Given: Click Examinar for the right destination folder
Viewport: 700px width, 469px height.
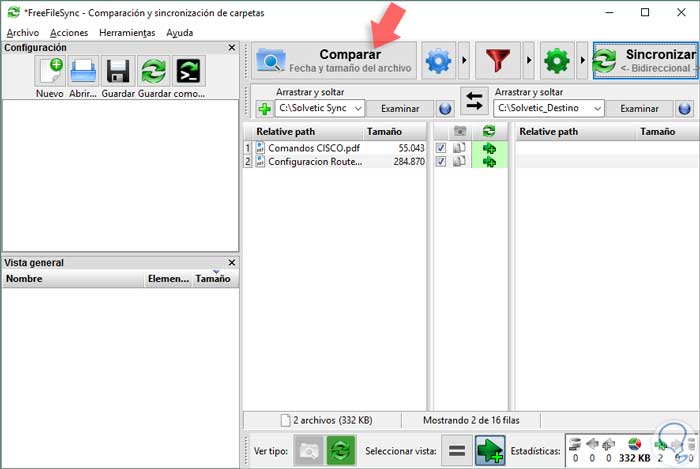Looking at the screenshot, I should point(639,108).
